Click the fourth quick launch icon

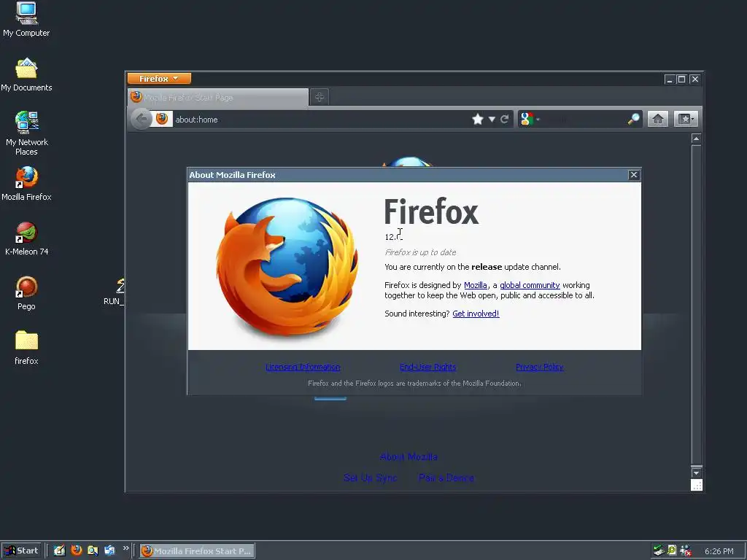point(109,551)
